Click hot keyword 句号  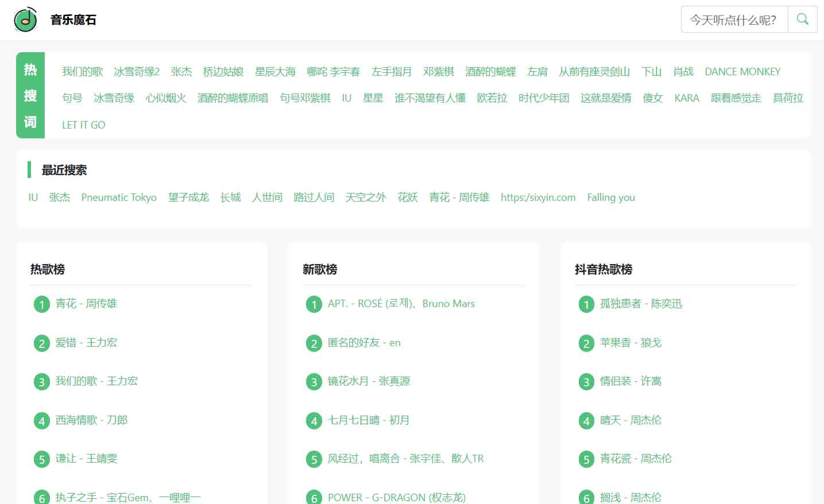[x=72, y=98]
